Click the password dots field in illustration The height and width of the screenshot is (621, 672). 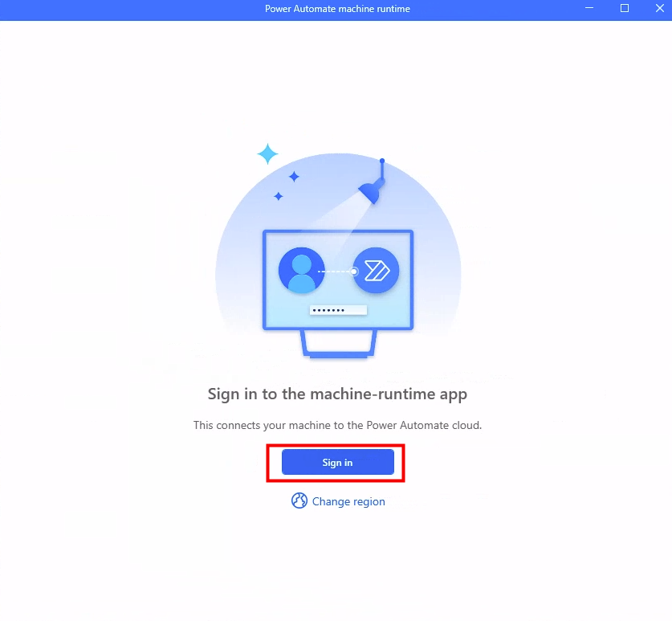(x=338, y=310)
